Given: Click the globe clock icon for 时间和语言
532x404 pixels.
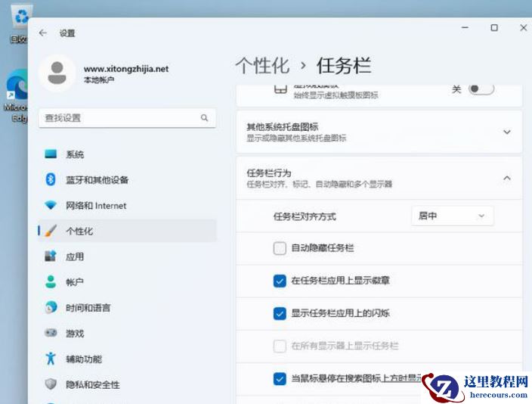Looking at the screenshot, I should pos(51,307).
